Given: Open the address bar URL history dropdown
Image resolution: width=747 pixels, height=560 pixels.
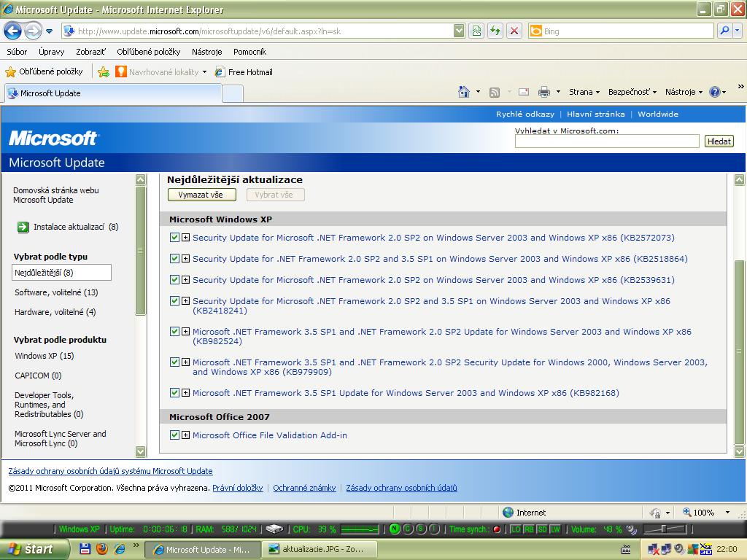Looking at the screenshot, I should coord(459,31).
